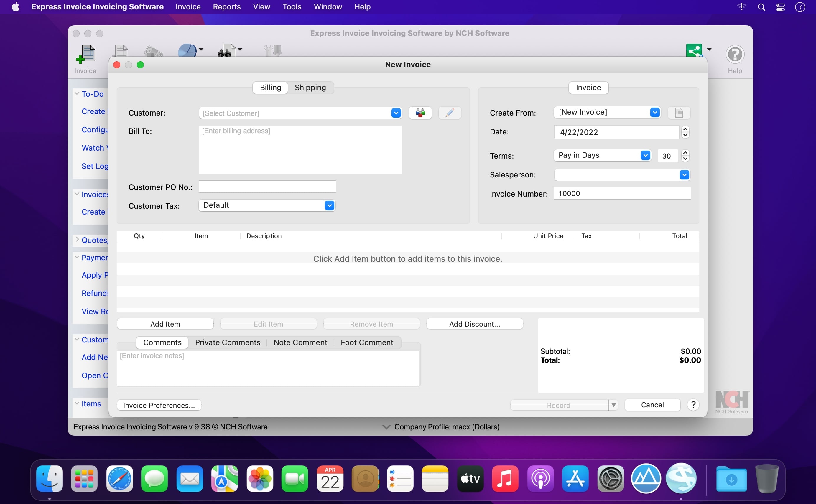
Task: Click the green share icon in main toolbar
Action: point(694,51)
